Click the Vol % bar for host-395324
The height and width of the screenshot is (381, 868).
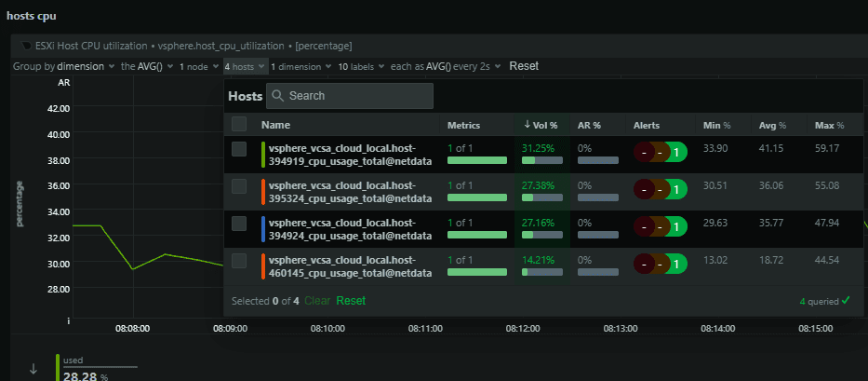pyautogui.click(x=541, y=197)
